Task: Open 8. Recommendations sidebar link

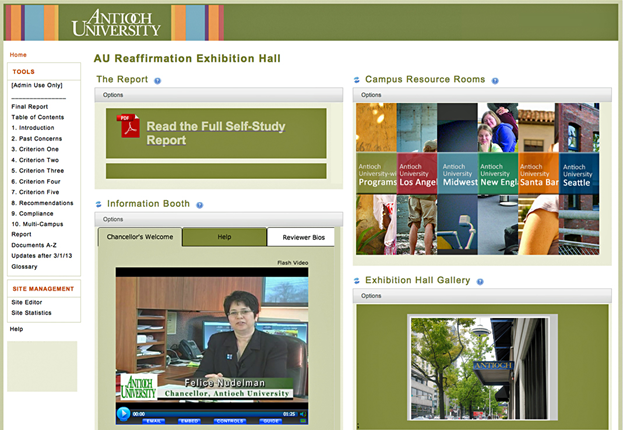Action: point(43,203)
